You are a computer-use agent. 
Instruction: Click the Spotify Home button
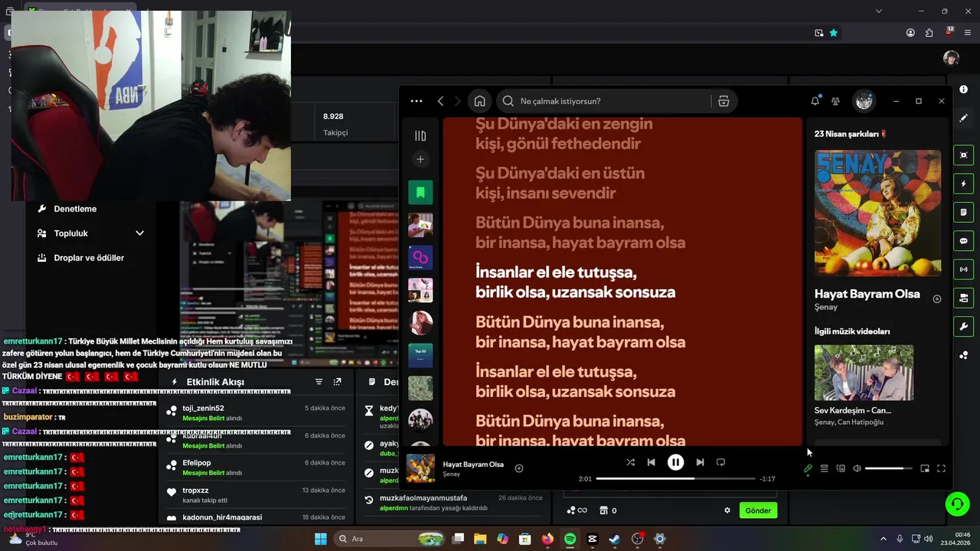pos(479,101)
